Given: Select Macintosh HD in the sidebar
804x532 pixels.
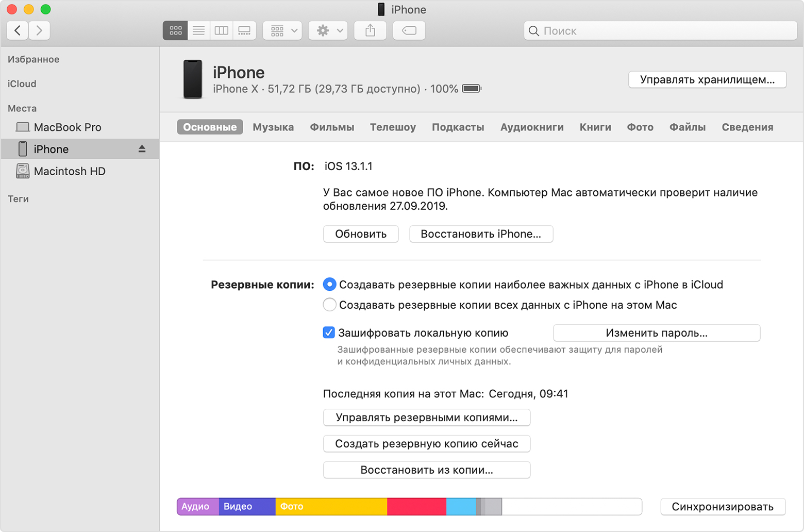Looking at the screenshot, I should [69, 171].
